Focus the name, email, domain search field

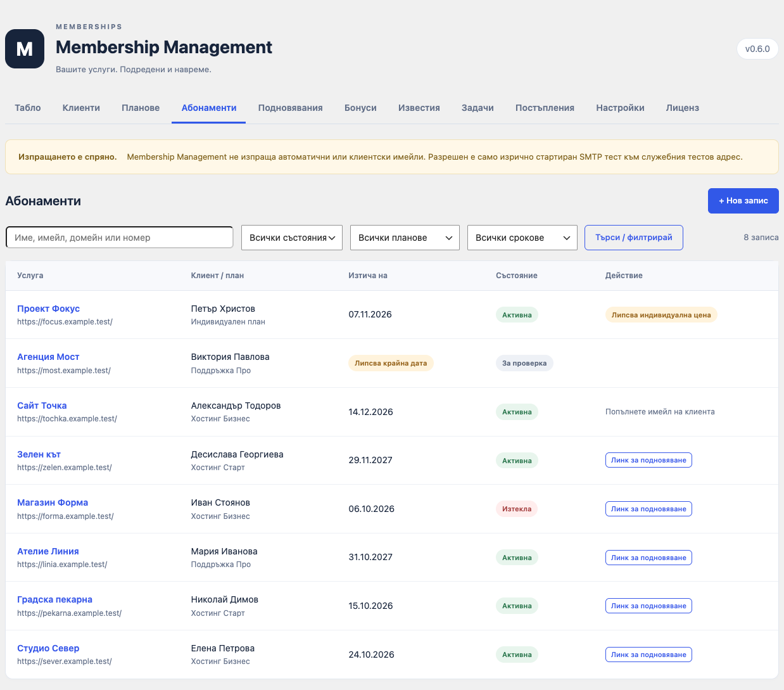point(120,238)
